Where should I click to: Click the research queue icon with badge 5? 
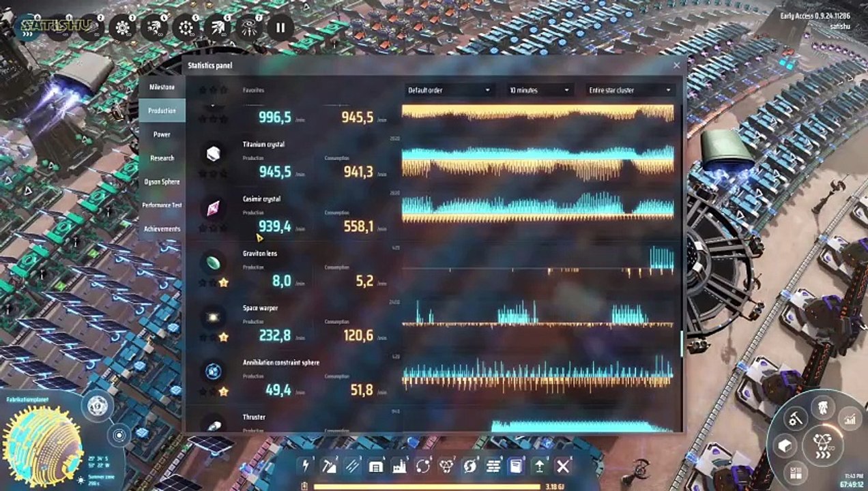point(186,27)
